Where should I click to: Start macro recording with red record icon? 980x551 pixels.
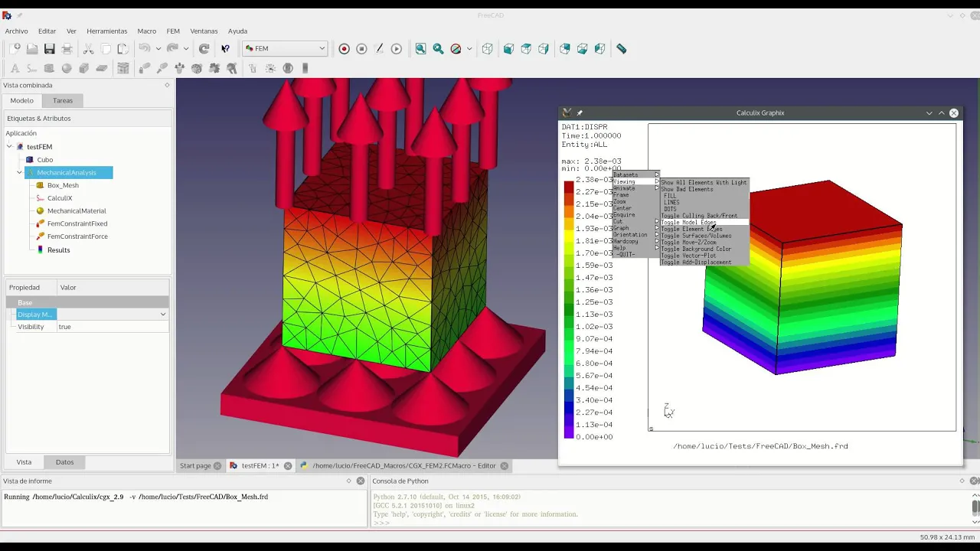coord(344,48)
